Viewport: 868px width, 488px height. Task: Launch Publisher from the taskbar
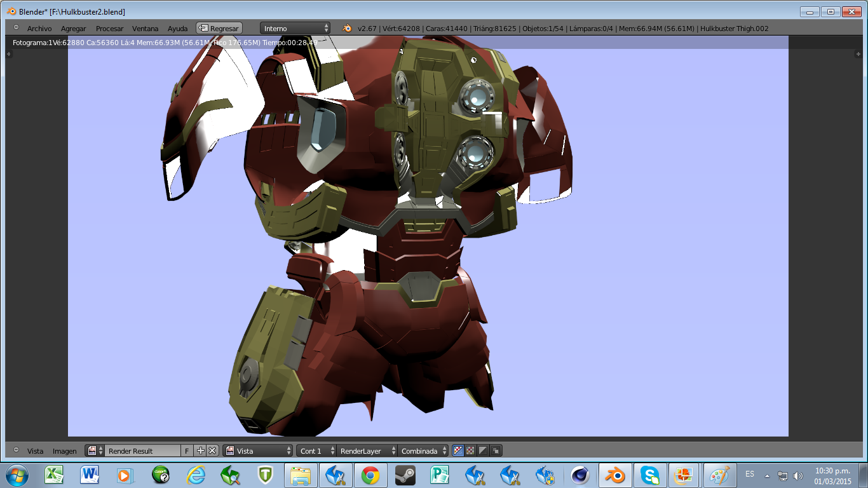[x=440, y=475]
